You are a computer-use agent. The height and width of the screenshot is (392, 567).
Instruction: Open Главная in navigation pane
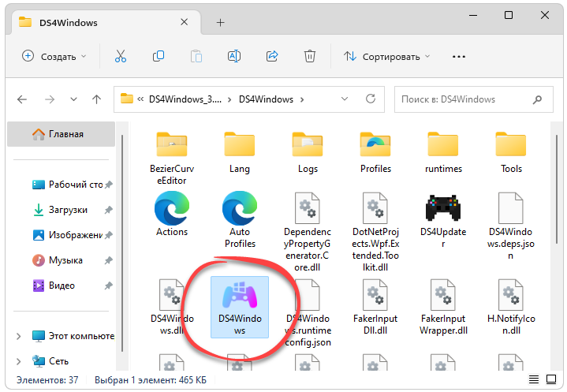61,134
